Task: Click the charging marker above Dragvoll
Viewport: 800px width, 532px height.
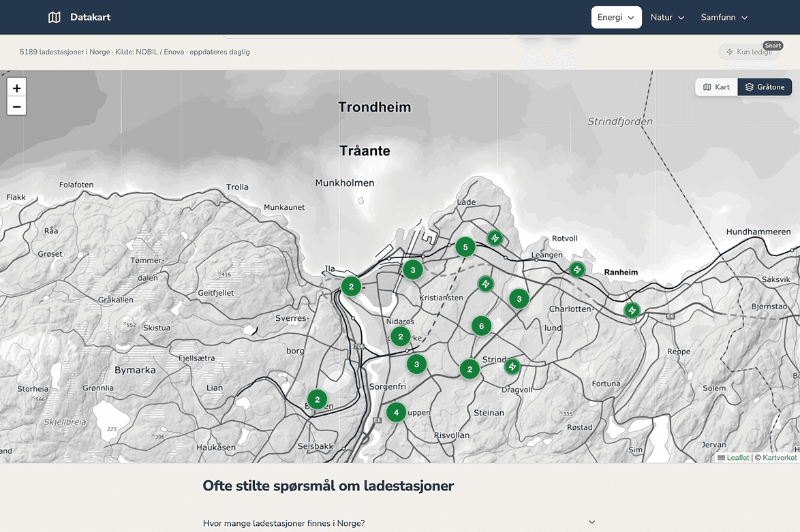Action: click(512, 366)
